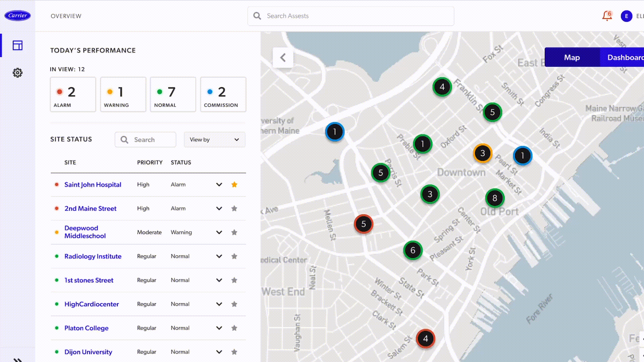644x362 pixels.
Task: Collapse the left panel with the back arrow
Action: (283, 57)
